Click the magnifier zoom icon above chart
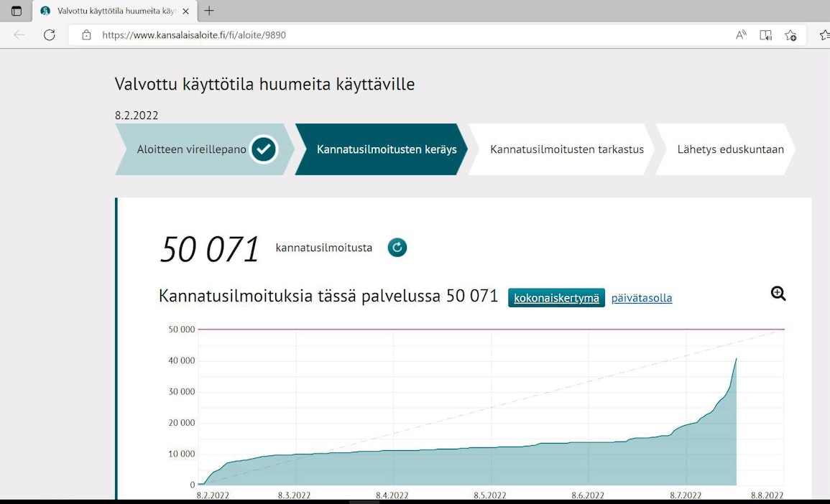 click(778, 293)
